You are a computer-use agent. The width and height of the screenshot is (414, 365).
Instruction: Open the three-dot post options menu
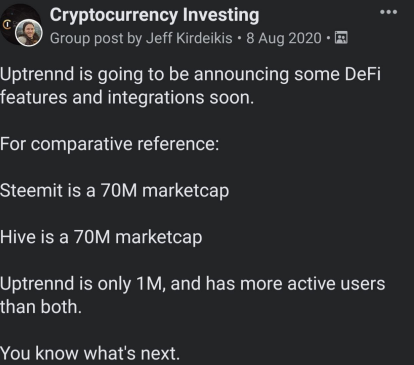pyautogui.click(x=388, y=12)
